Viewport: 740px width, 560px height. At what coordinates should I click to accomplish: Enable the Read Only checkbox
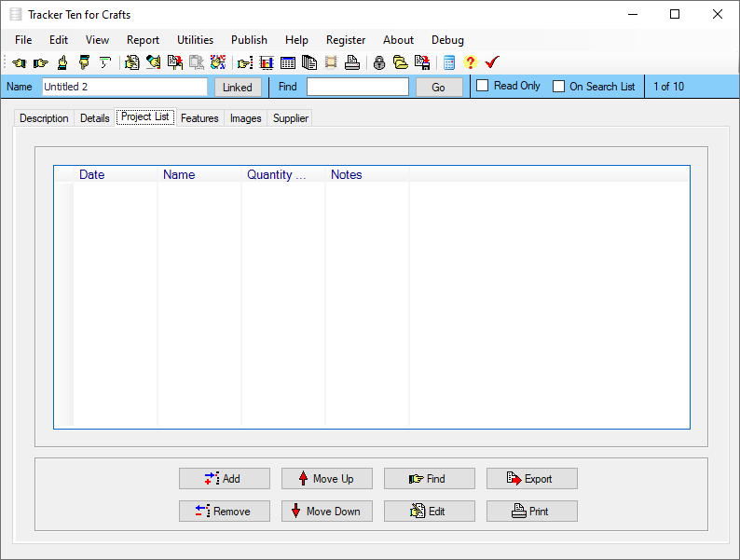click(483, 86)
